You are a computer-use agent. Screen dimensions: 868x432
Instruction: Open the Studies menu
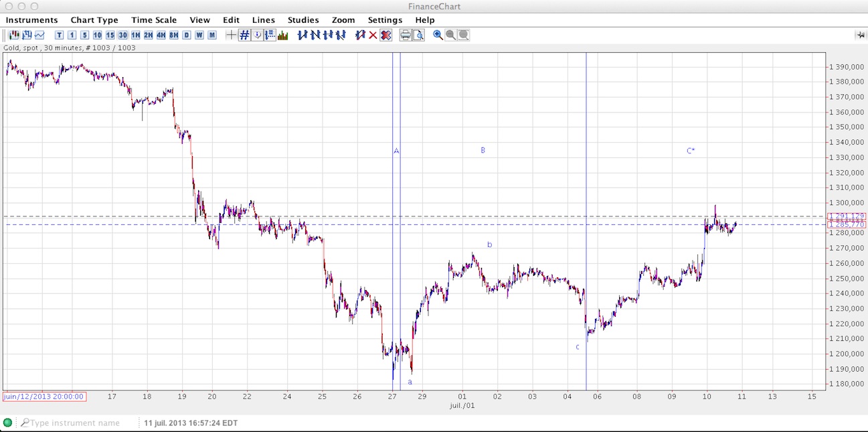pyautogui.click(x=303, y=20)
